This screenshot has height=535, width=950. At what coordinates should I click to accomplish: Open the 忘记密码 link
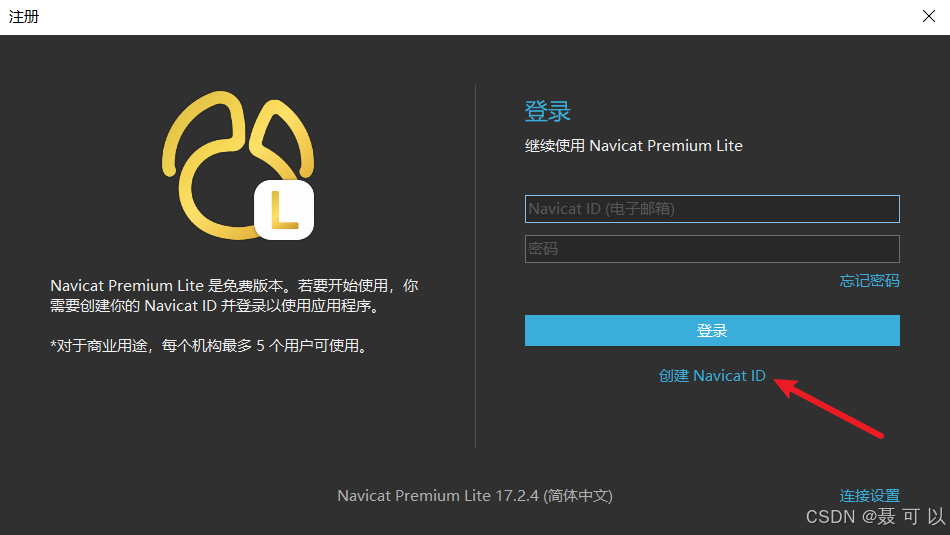pyautogui.click(x=869, y=281)
